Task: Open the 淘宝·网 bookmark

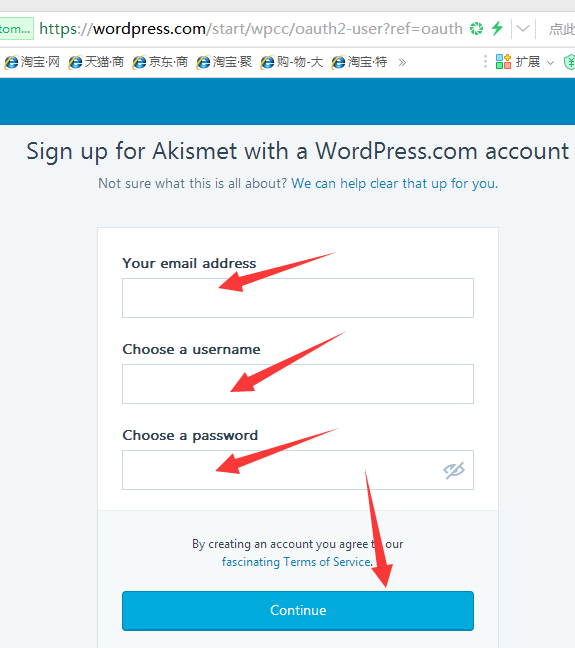Action: click(x=32, y=62)
